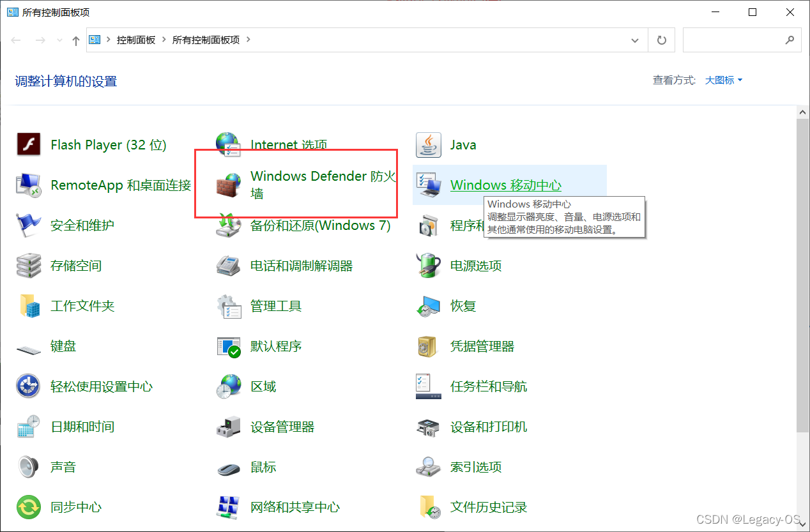The image size is (810, 532).
Task: Click the 默认程序 icon
Action: point(228,346)
